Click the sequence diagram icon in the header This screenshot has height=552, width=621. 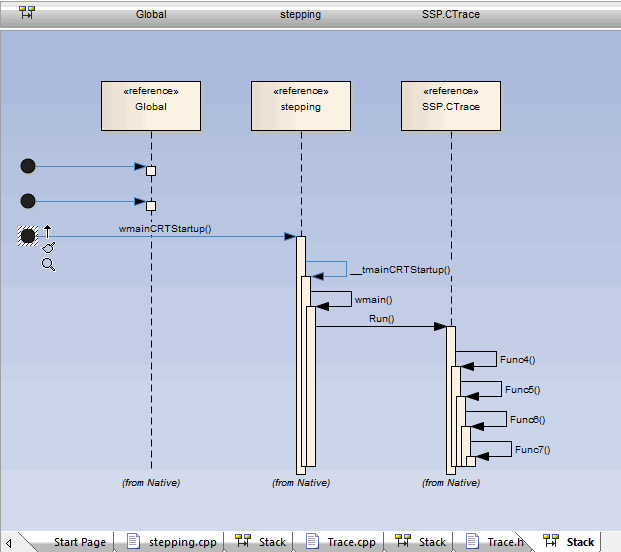pos(27,14)
